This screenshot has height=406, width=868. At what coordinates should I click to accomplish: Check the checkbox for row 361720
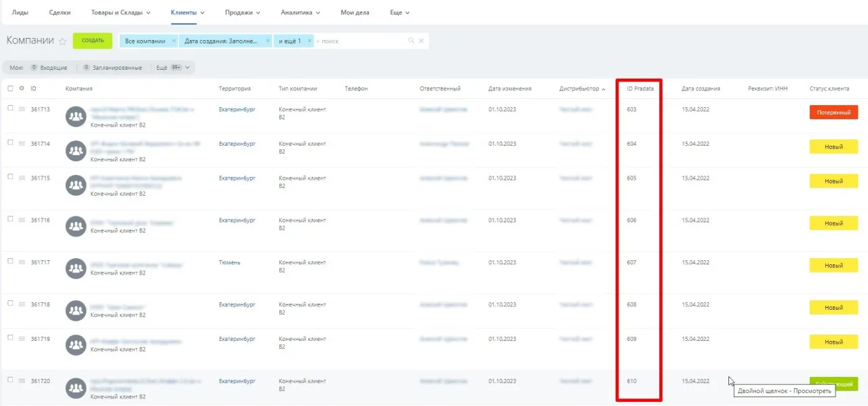click(9, 381)
